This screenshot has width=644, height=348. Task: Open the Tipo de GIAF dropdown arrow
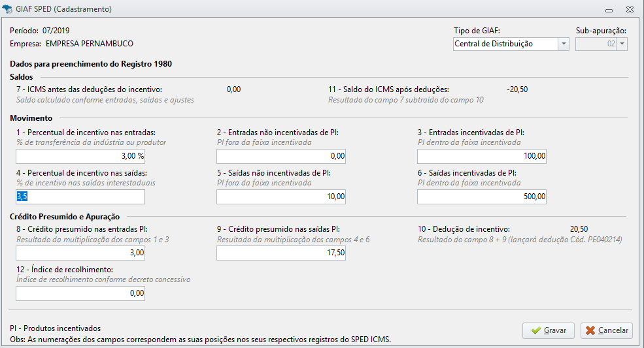tap(564, 44)
